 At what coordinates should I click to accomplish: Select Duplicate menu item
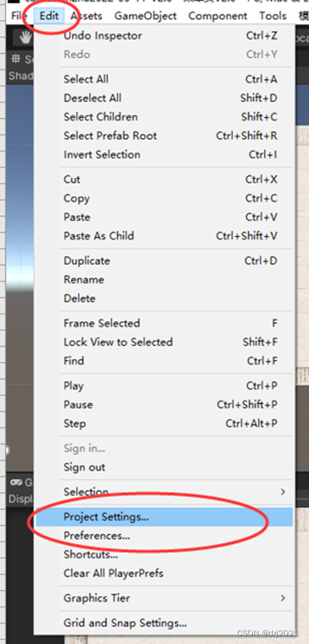pyautogui.click(x=164, y=261)
